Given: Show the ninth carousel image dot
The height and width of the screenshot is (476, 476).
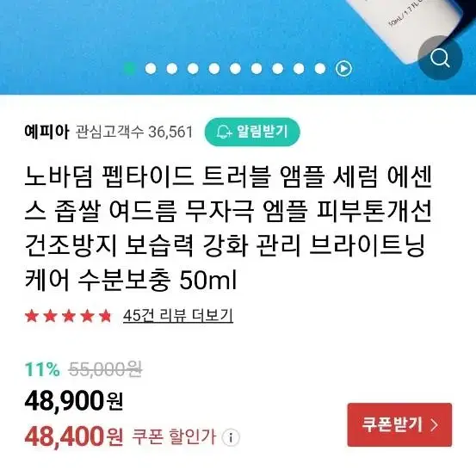Looking at the screenshot, I should click(299, 69).
